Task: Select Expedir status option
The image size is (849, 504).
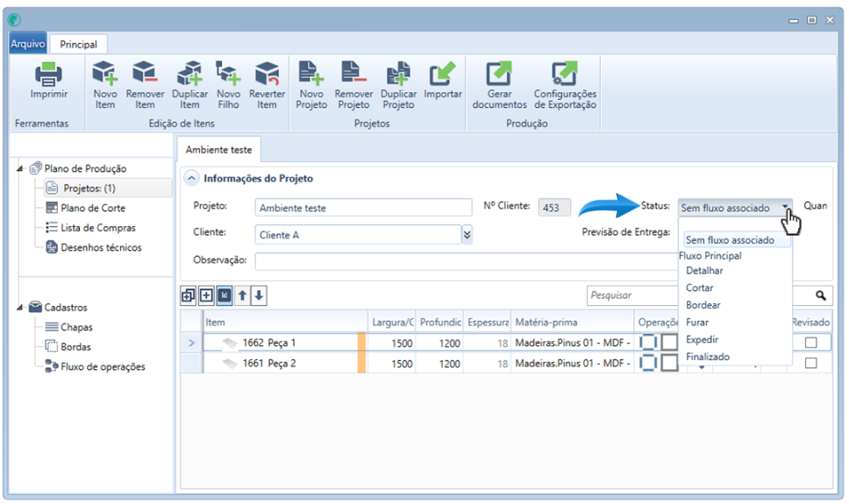Action: point(702,339)
